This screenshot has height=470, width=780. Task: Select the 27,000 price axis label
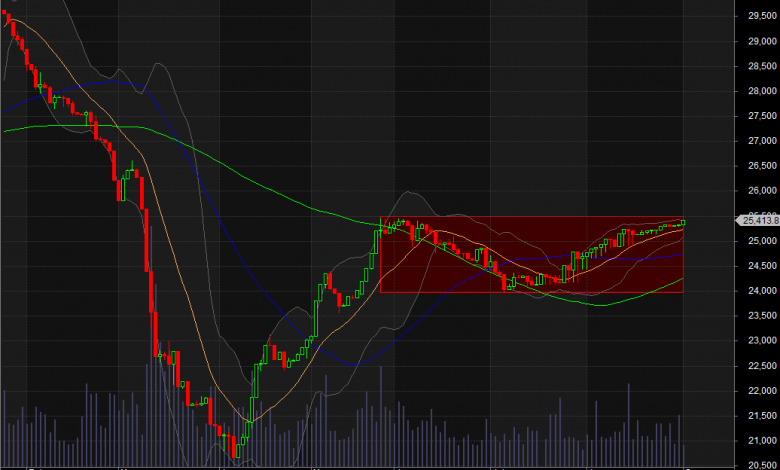[x=761, y=141]
